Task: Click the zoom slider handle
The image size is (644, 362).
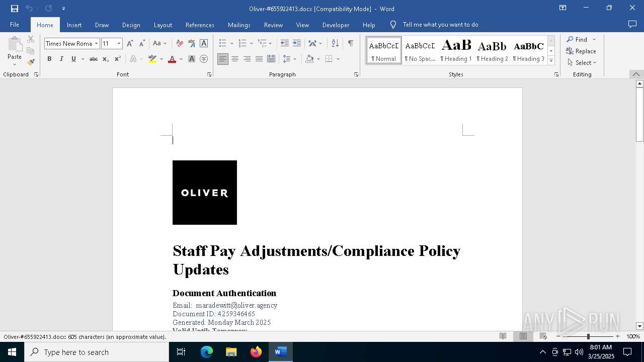Action: 588,336
